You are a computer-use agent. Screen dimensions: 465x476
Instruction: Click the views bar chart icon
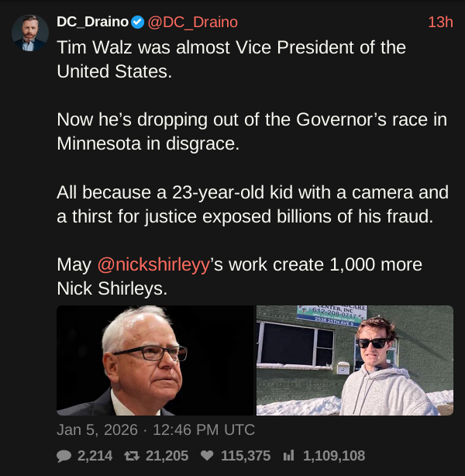click(x=289, y=456)
